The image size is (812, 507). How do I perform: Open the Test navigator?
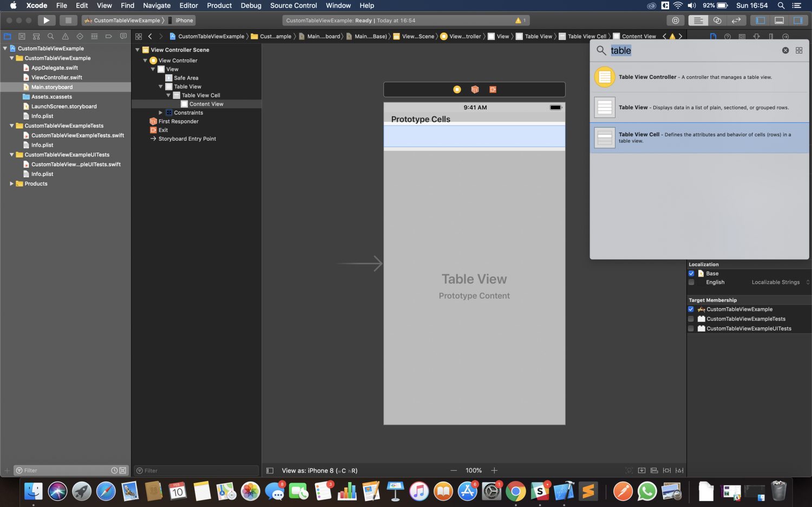click(80, 37)
